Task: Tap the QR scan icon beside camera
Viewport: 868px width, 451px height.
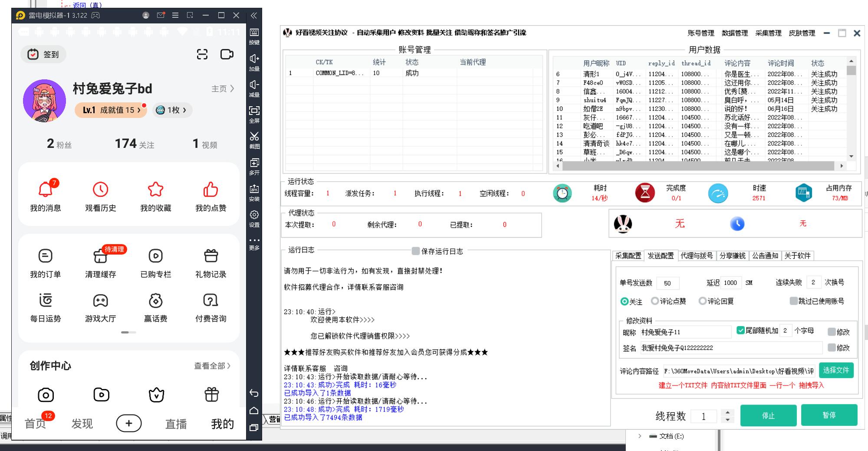Action: coord(202,54)
